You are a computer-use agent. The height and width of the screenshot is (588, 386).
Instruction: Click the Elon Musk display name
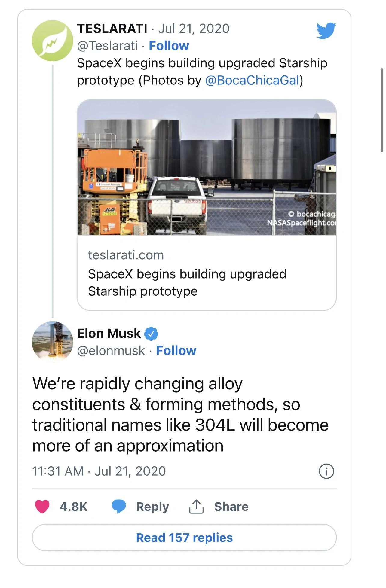pyautogui.click(x=109, y=334)
